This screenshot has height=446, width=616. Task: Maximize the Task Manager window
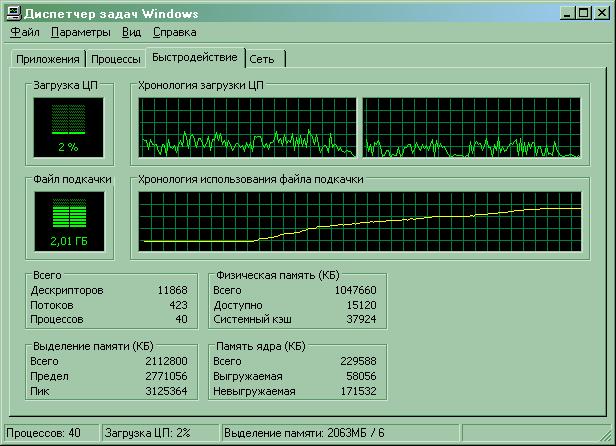584,13
